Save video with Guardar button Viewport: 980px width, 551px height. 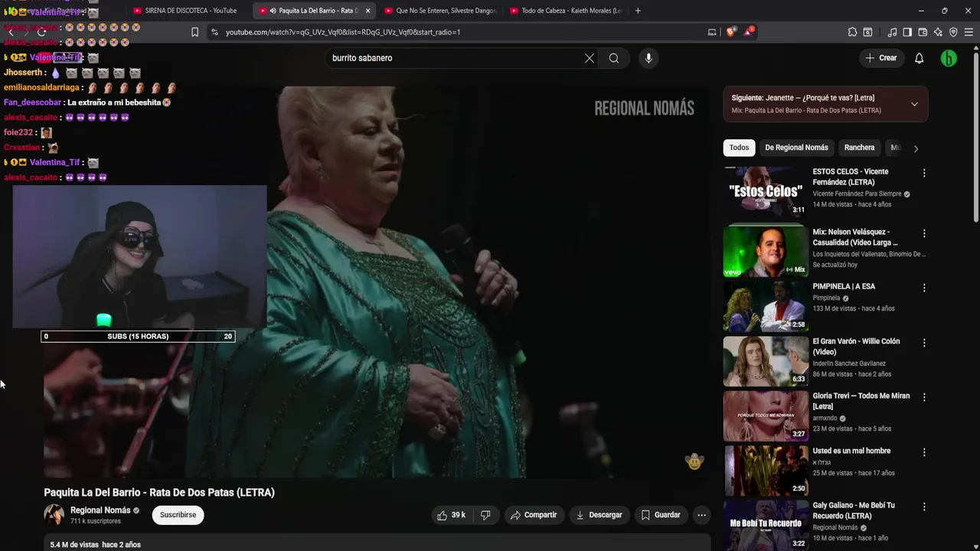(661, 515)
